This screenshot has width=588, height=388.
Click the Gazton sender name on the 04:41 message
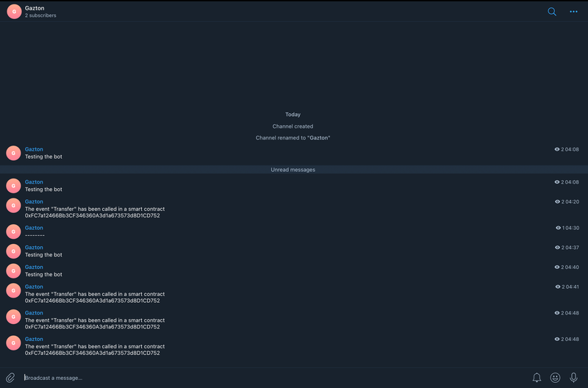[34, 287]
